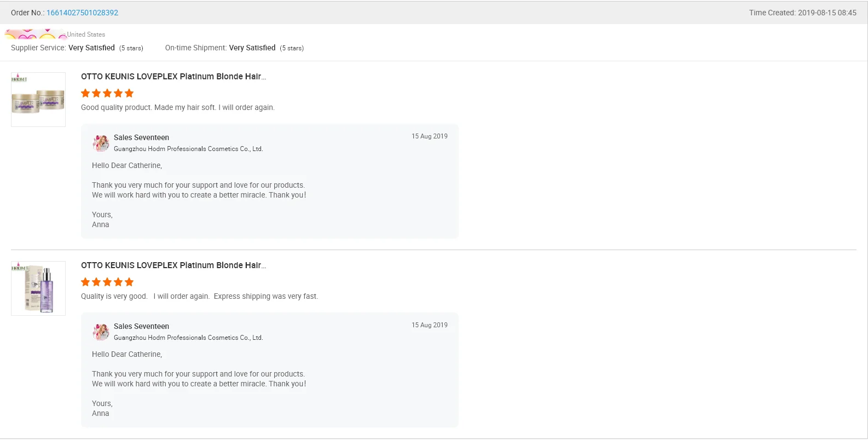This screenshot has height=440, width=868.
Task: Click Guangzhou Hodm company name in second reply
Action: 188,338
